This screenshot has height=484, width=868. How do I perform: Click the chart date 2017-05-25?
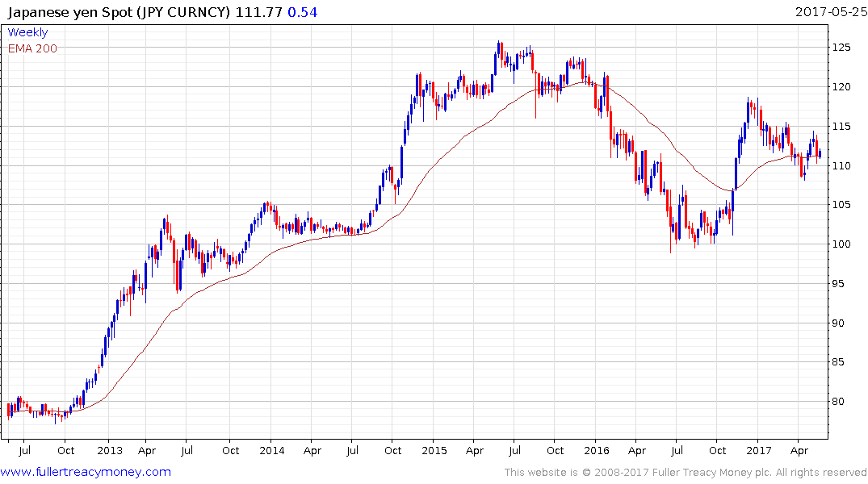831,11
